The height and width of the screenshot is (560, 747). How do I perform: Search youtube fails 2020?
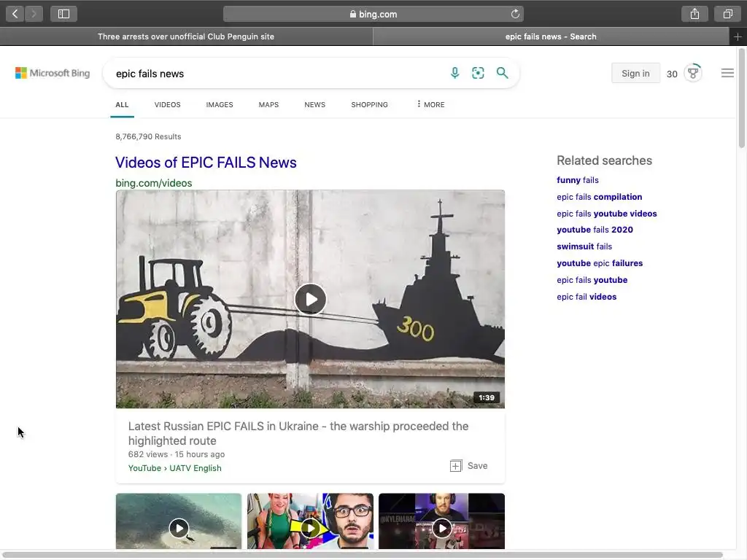point(595,230)
